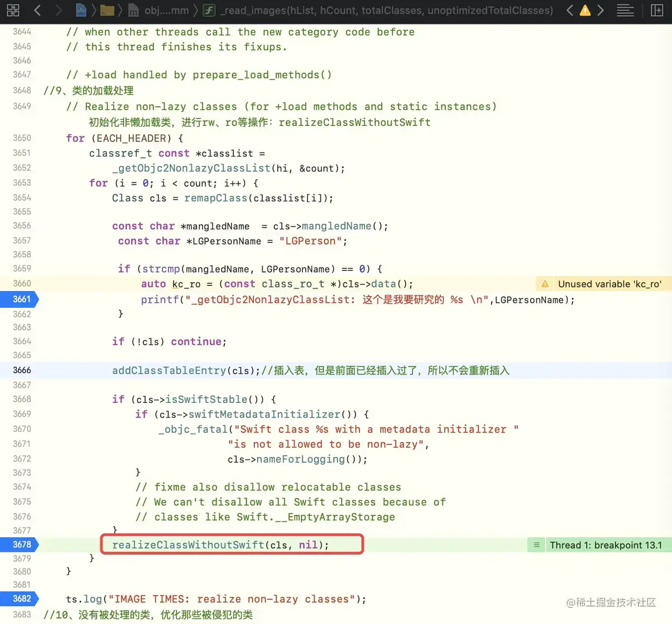Jump to the next issue
This screenshot has height=624, width=672.
point(600,10)
